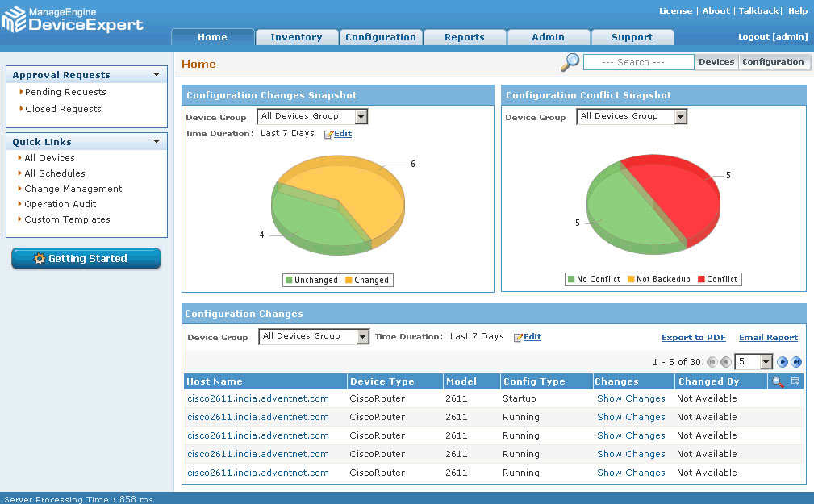Click the table search icon in header
814x504 pixels.
(x=778, y=381)
